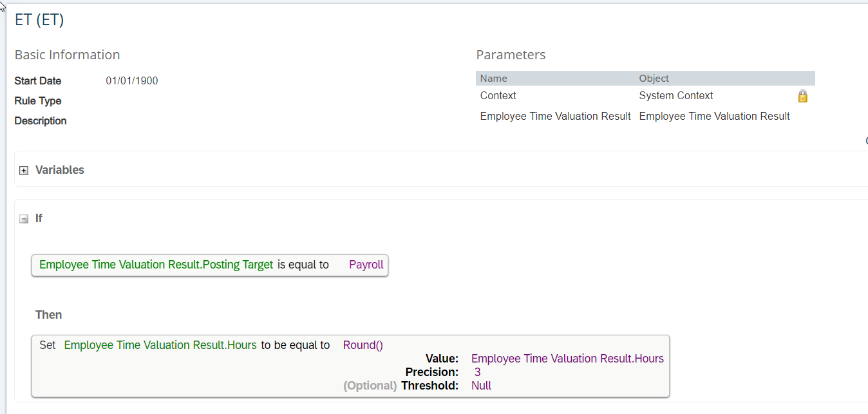The height and width of the screenshot is (414, 868).
Task: Expand the Variables section
Action: click(24, 171)
